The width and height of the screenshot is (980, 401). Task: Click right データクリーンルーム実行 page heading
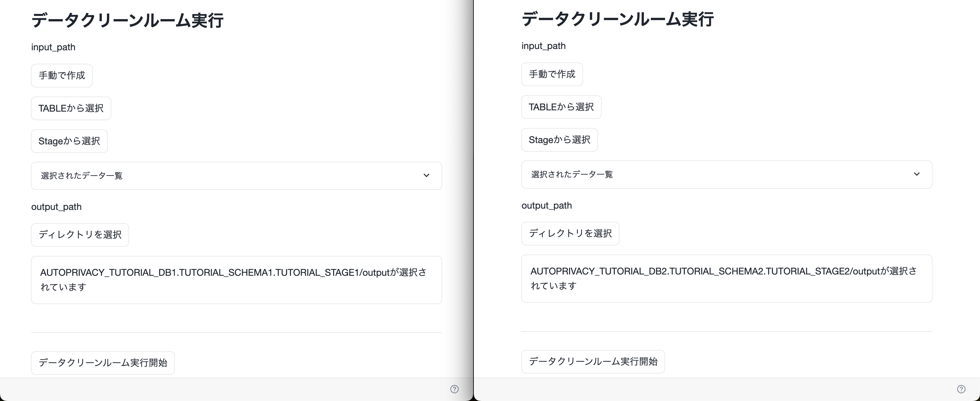617,19
